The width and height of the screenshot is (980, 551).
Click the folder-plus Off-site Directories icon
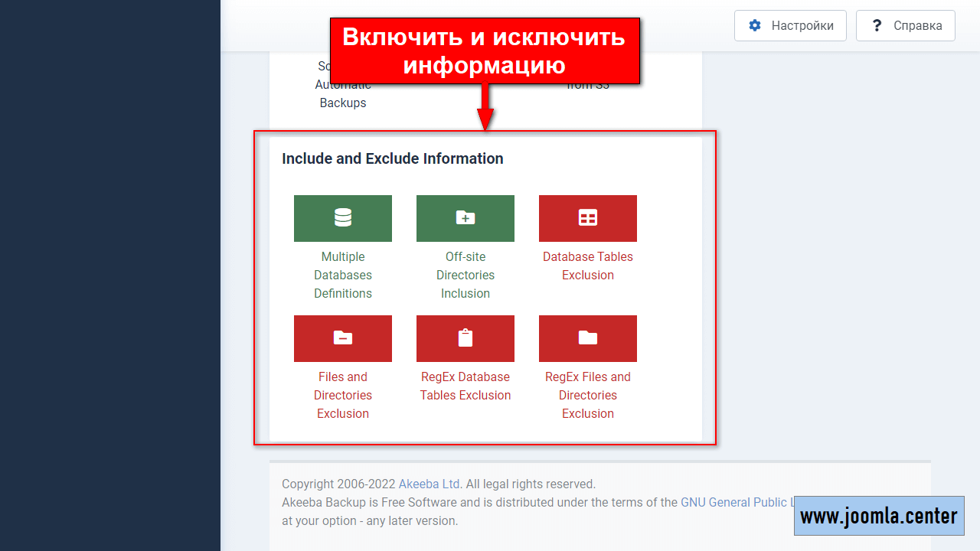pyautogui.click(x=465, y=218)
